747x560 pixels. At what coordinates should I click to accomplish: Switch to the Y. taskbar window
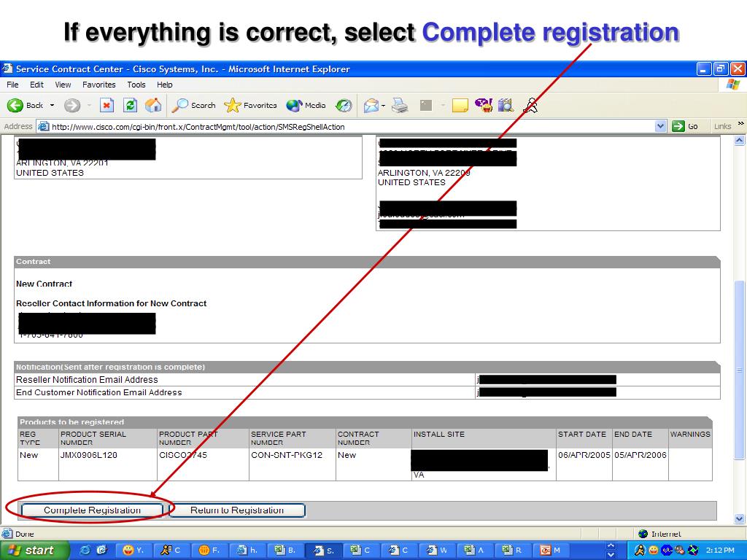tap(133, 551)
